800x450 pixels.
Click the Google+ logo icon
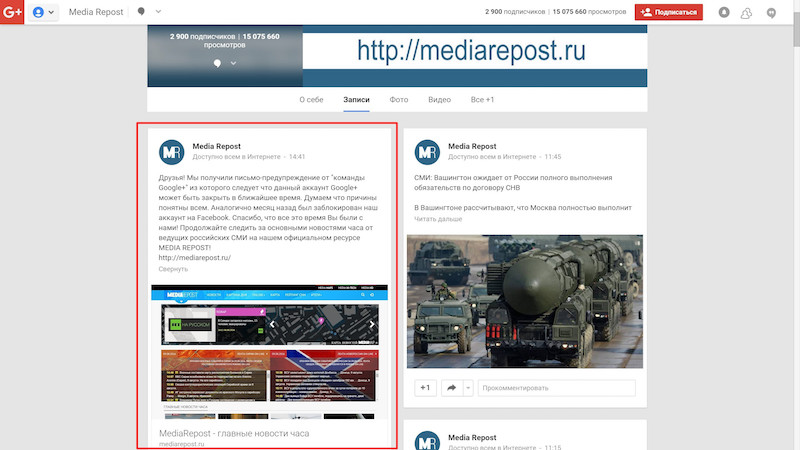tap(12, 12)
